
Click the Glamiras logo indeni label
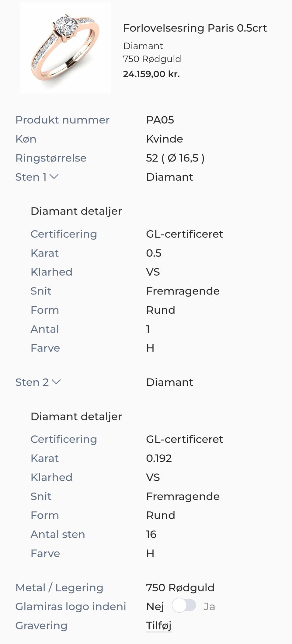coord(71,607)
